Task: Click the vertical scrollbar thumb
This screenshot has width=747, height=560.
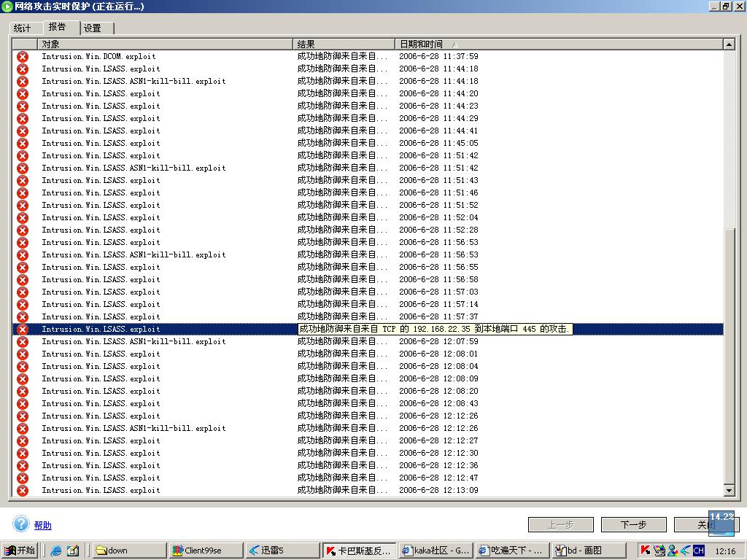Action: pos(729,356)
